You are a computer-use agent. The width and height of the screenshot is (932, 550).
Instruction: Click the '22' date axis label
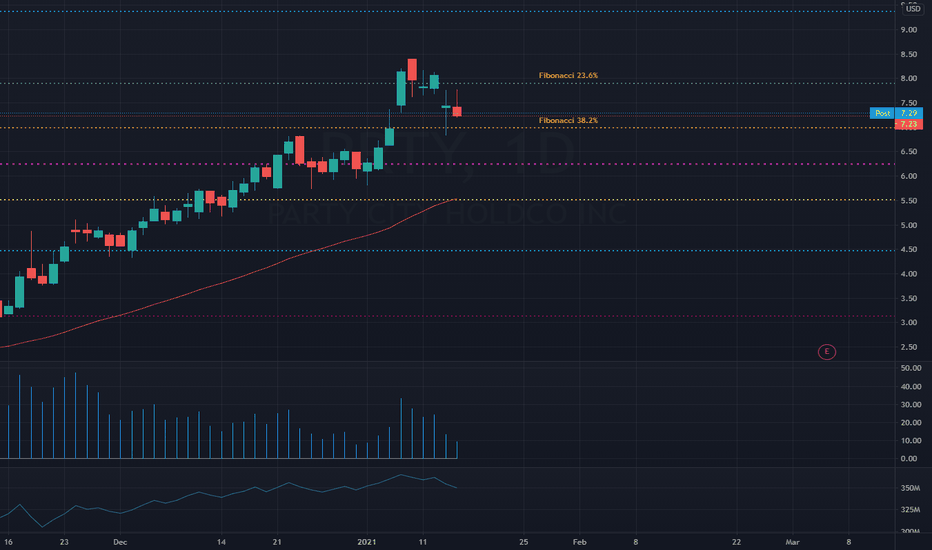tap(736, 542)
